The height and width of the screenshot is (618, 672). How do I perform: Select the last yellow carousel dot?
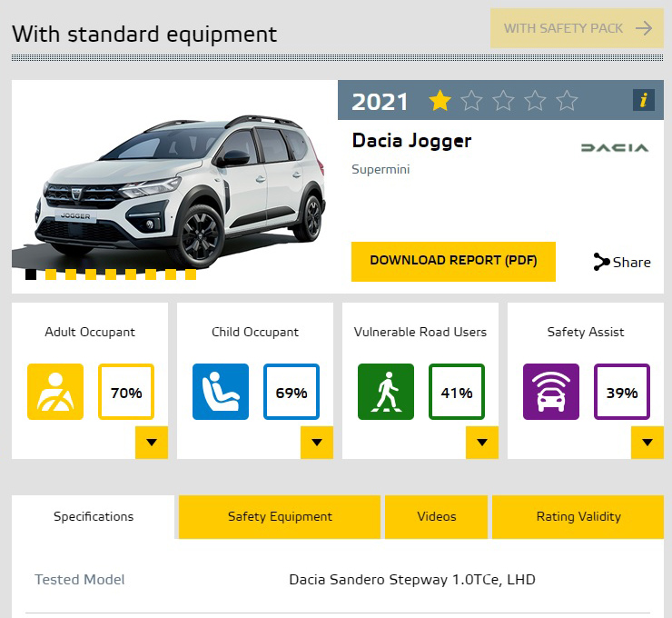point(191,274)
